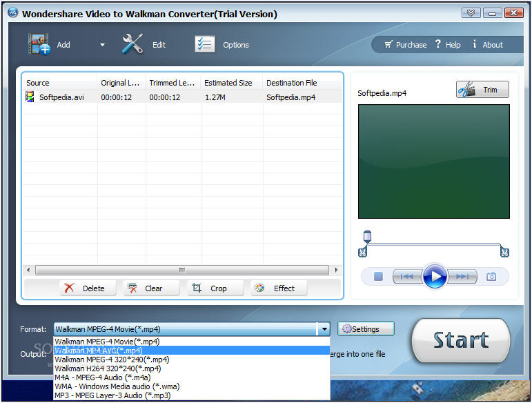The height and width of the screenshot is (403, 532).
Task: Click the Trim clapperboard button
Action: 482,90
